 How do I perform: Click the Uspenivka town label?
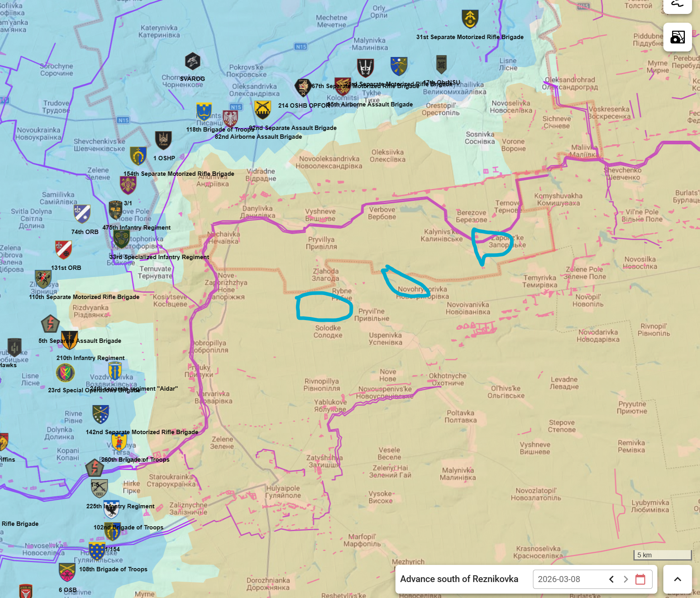tap(385, 338)
